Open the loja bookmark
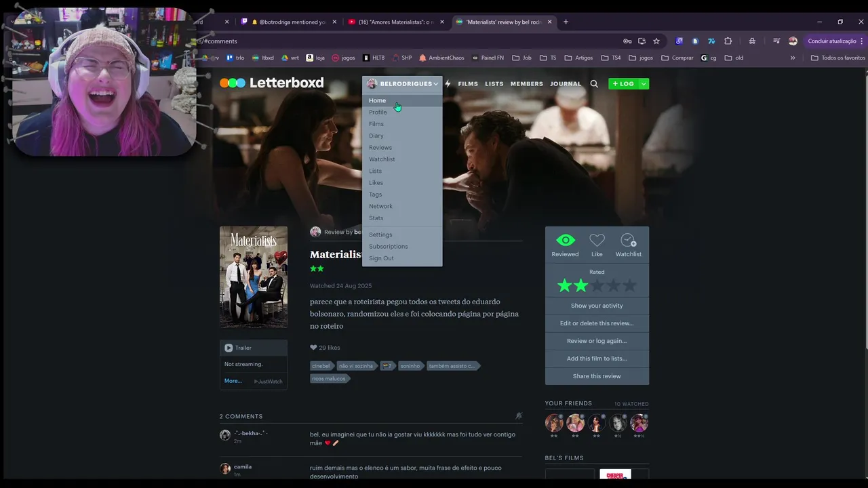The height and width of the screenshot is (488, 868). [315, 58]
